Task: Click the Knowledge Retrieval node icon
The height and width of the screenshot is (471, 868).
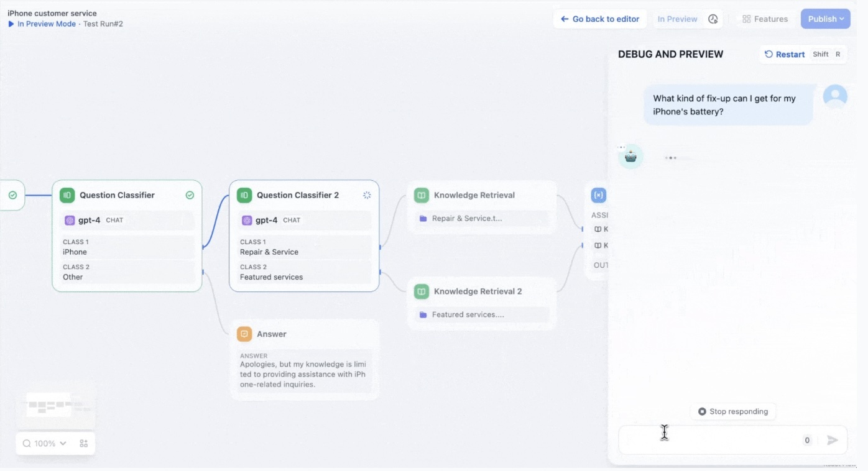Action: coord(422,195)
